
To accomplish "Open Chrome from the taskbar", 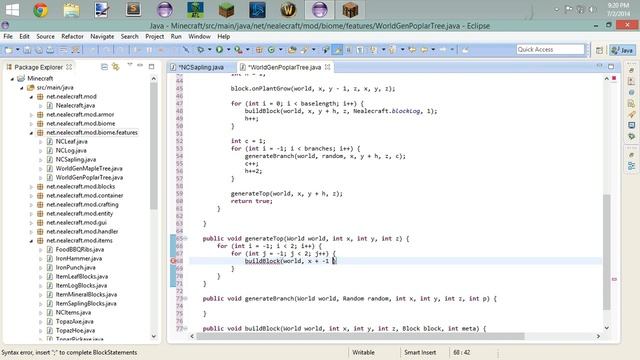I will [x=41, y=10].
